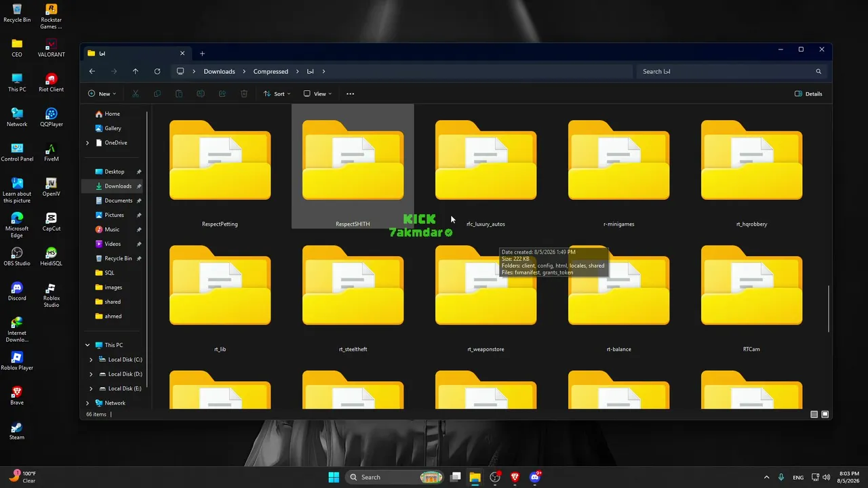Select the RTCam folder

[751, 292]
